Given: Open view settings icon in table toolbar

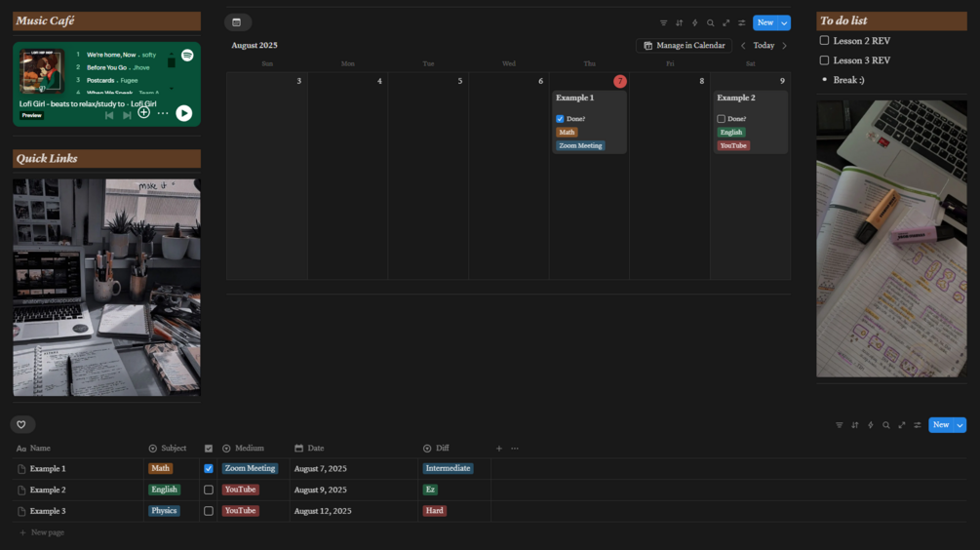Looking at the screenshot, I should (917, 425).
